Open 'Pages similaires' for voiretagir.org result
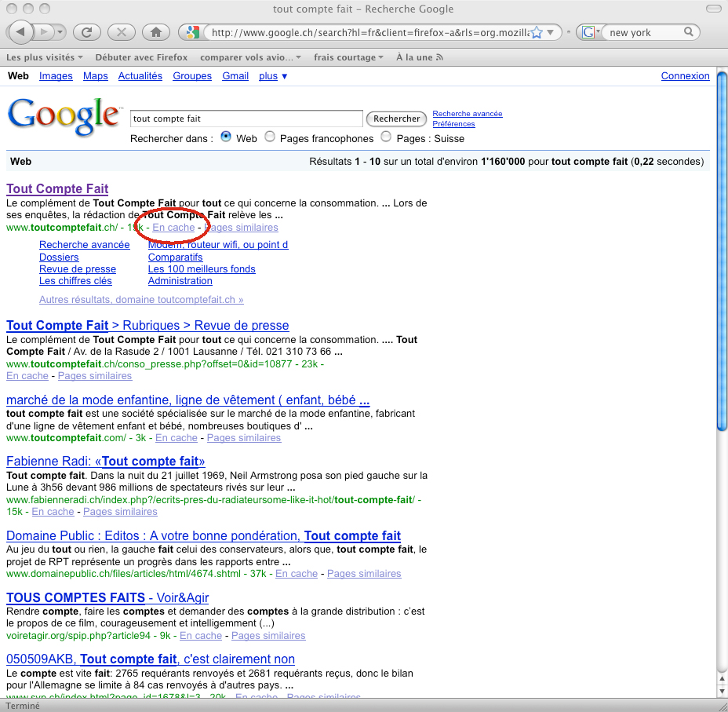 click(268, 635)
